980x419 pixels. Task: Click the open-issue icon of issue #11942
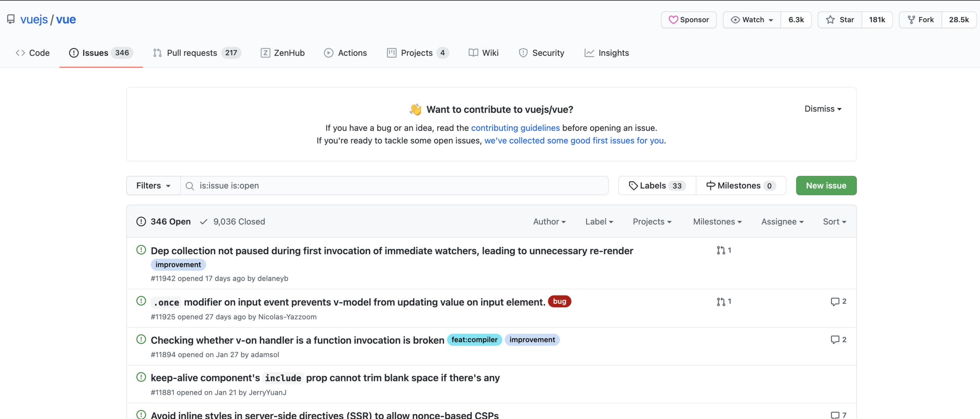[141, 250]
